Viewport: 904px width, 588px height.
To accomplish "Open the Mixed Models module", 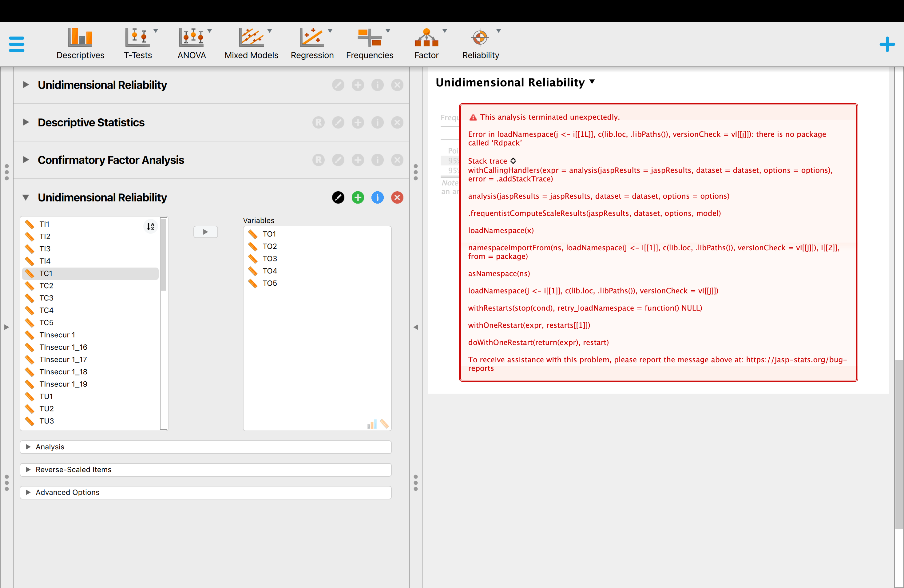I will click(x=251, y=38).
